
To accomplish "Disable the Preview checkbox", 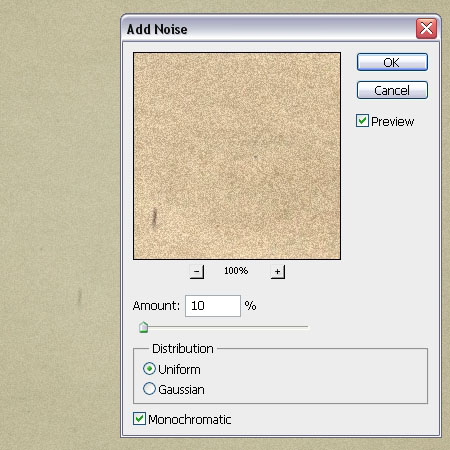I will tap(362, 121).
